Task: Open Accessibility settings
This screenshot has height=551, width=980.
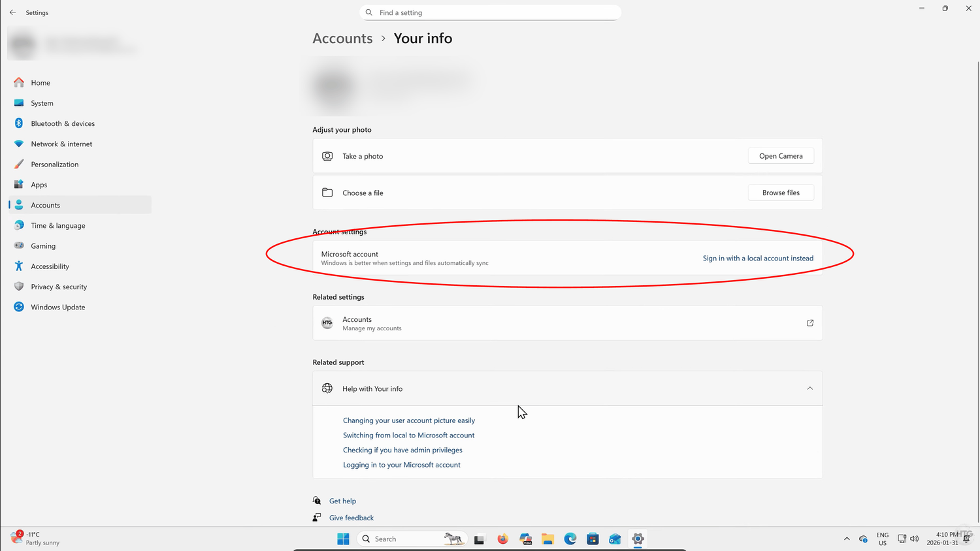Action: pos(80,266)
